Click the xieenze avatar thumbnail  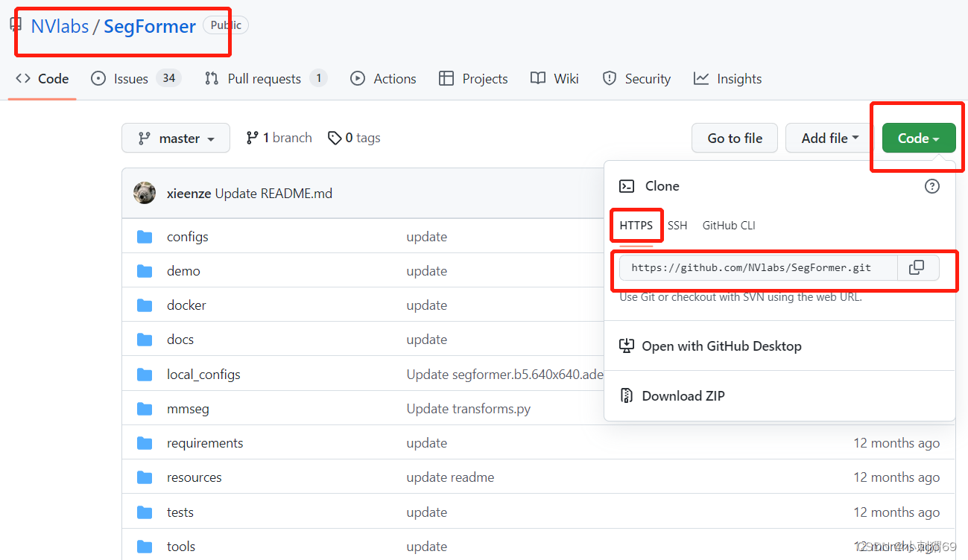point(145,193)
